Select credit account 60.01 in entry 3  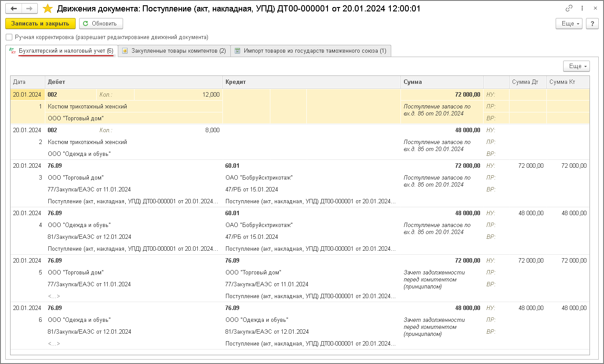coord(233,166)
